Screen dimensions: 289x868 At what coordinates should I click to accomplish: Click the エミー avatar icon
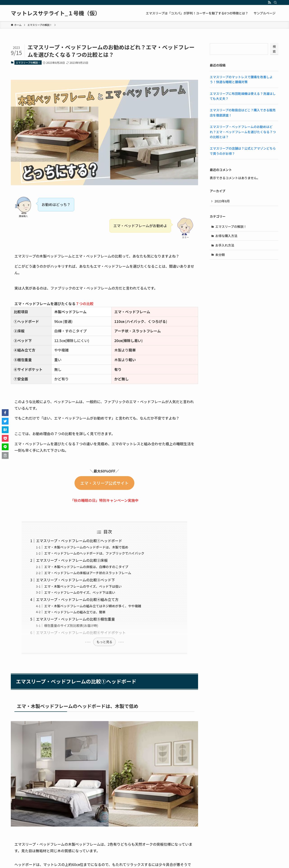click(185, 226)
